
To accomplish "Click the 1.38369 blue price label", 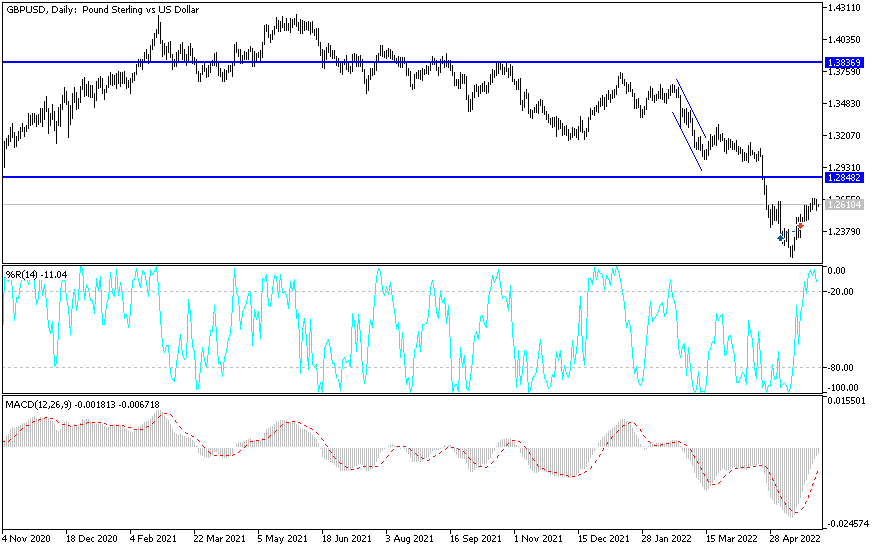I will pos(844,62).
